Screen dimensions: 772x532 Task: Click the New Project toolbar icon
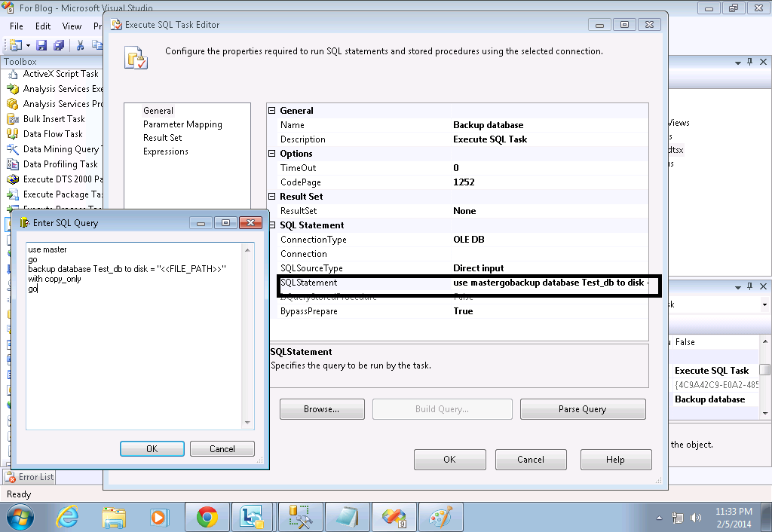[x=15, y=45]
